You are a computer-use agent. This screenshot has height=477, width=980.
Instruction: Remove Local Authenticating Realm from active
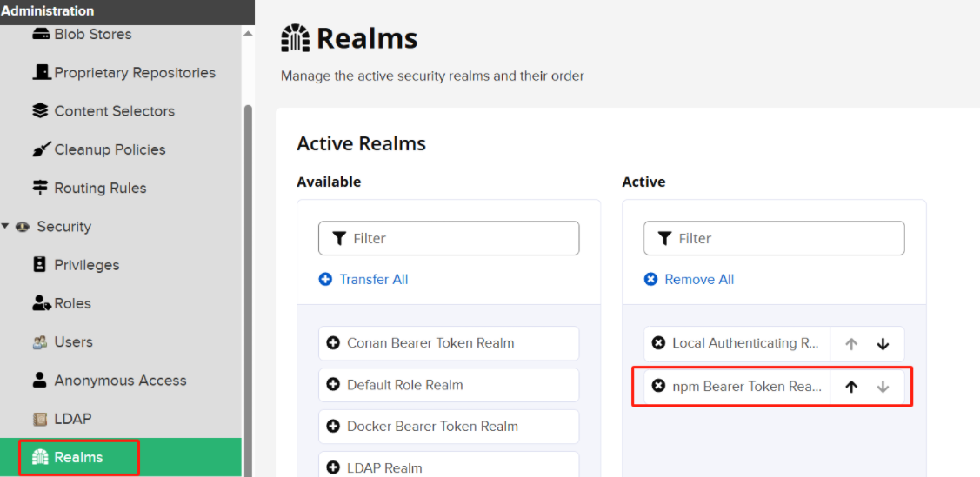pos(658,343)
